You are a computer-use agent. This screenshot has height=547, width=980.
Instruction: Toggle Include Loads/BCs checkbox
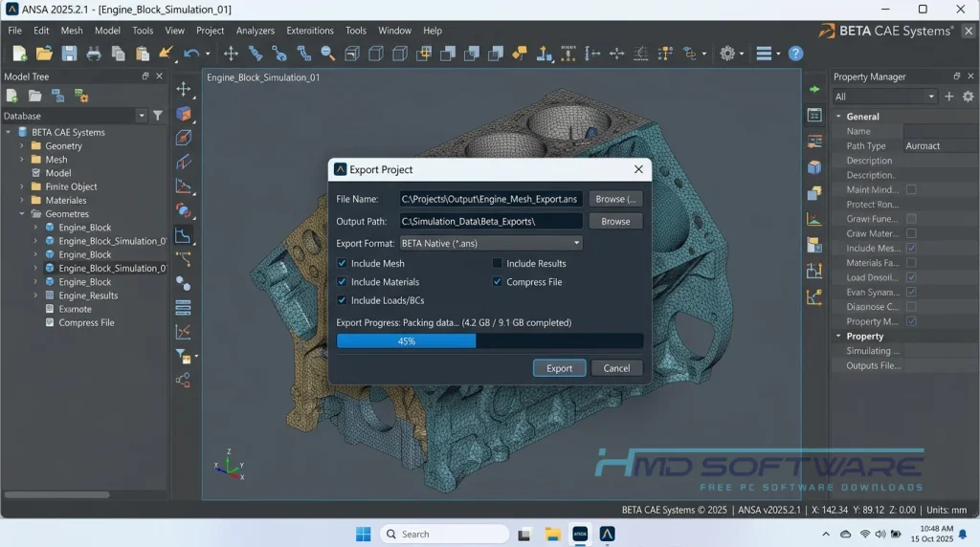click(342, 300)
